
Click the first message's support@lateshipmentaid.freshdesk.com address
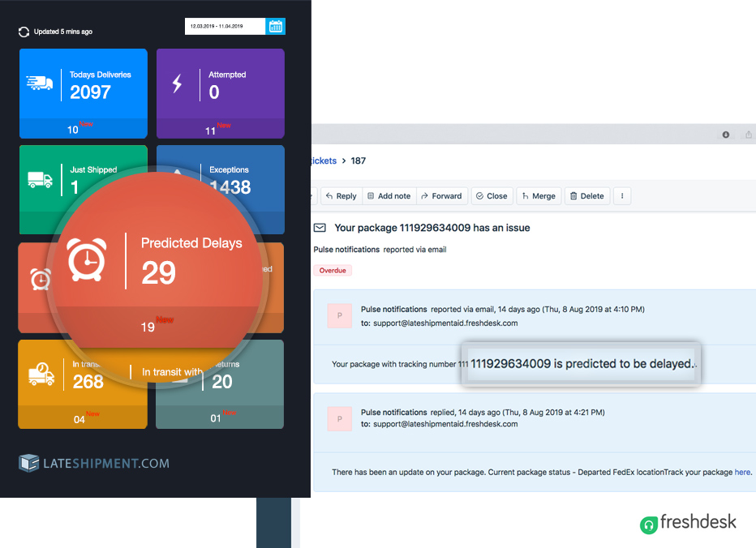[x=445, y=323]
